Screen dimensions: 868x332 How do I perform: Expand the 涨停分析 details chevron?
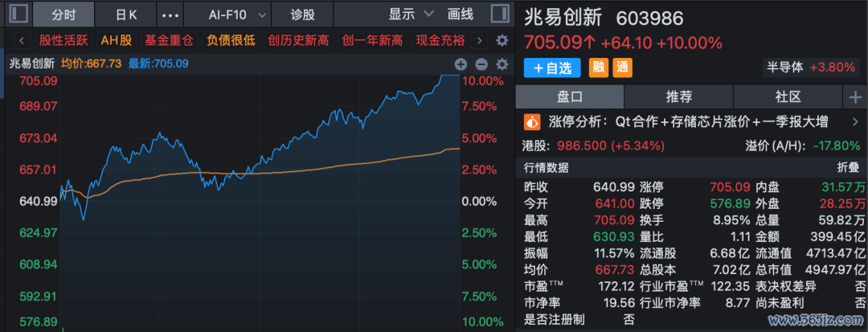[x=854, y=121]
